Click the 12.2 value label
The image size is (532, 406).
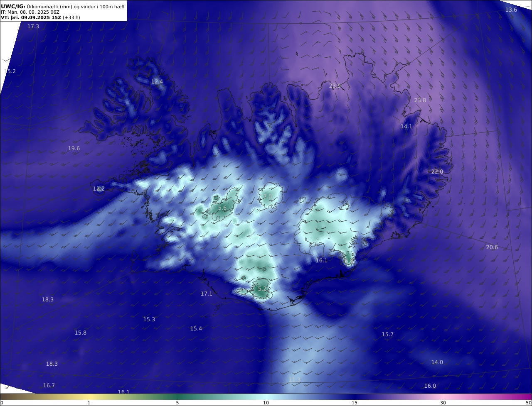click(99, 188)
